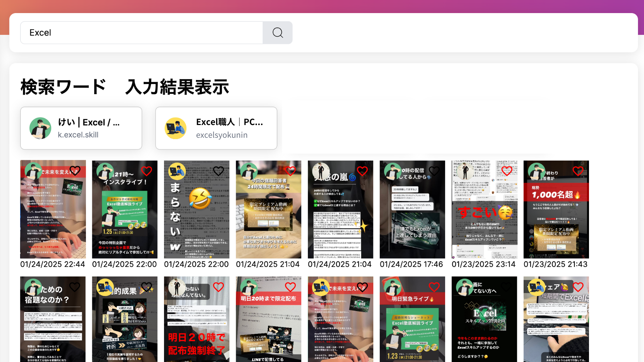
Task: Open the excelsyokunin account card
Action: pyautogui.click(x=216, y=128)
